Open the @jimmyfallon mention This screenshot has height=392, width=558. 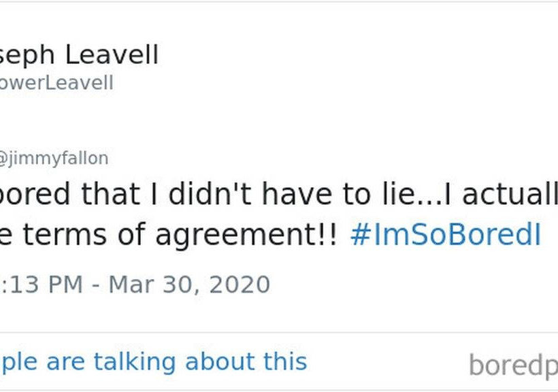(53, 159)
